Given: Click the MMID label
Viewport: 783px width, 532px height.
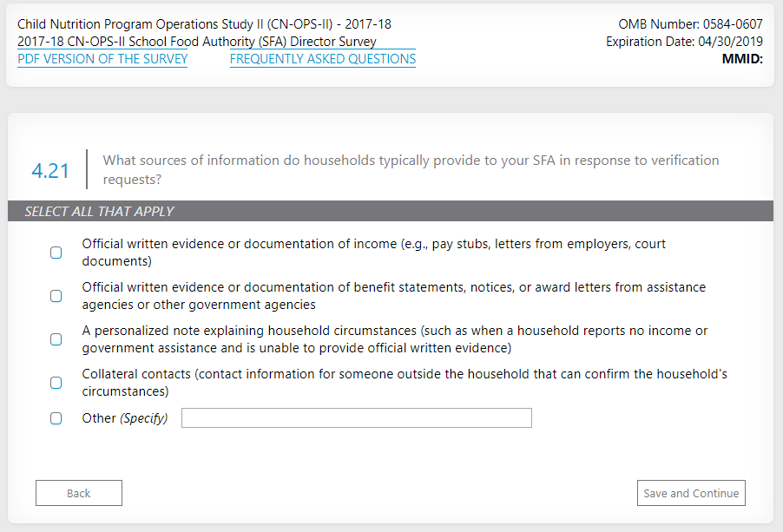Looking at the screenshot, I should [x=742, y=59].
